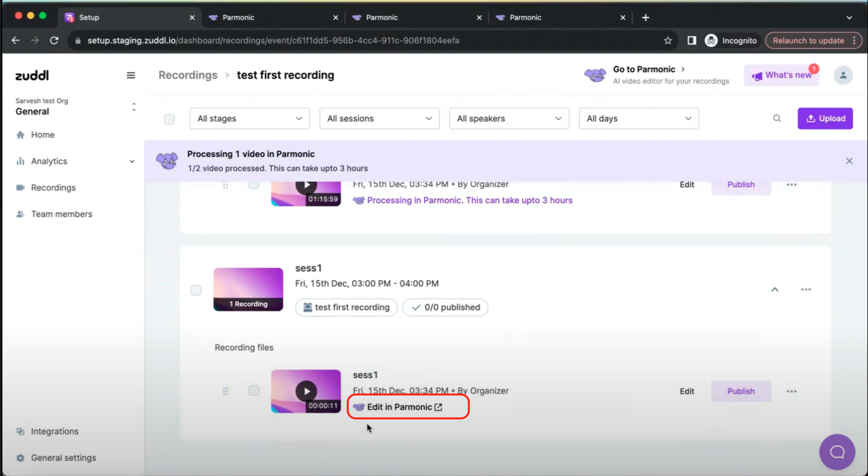Screen dimensions: 868x476
Task: Play the 00:00:11 sess1 recording thumbnail
Action: (x=306, y=391)
